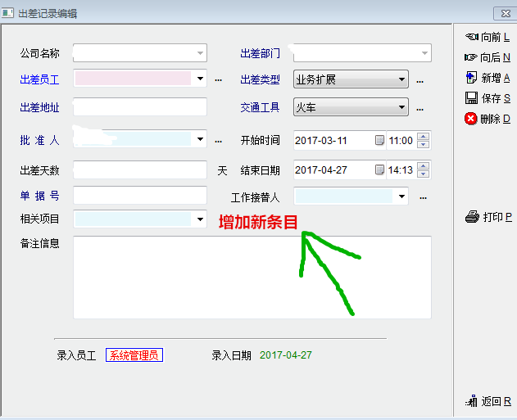Click the 新增 add record icon
The height and width of the screenshot is (420, 517).
[x=471, y=78]
